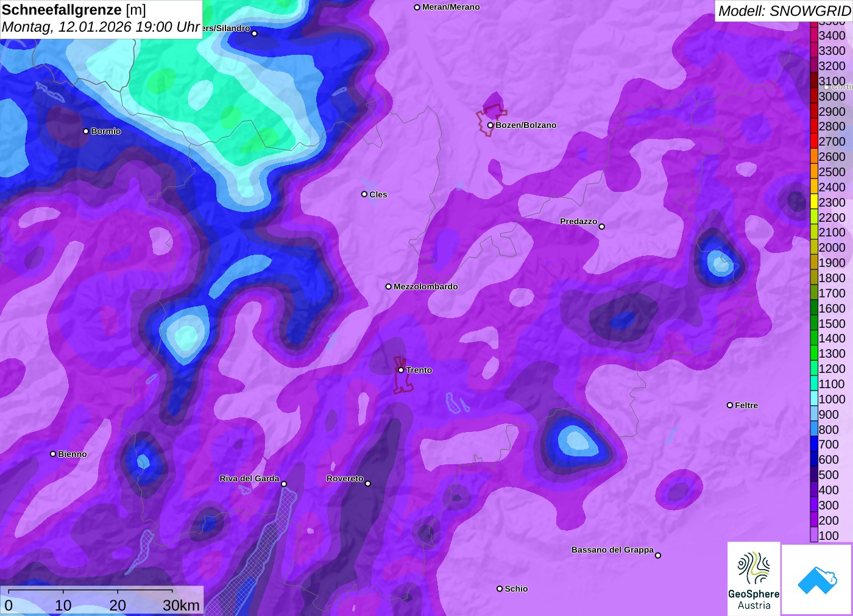
Task: Select the 1700 legend color swatch
Action: (x=814, y=292)
